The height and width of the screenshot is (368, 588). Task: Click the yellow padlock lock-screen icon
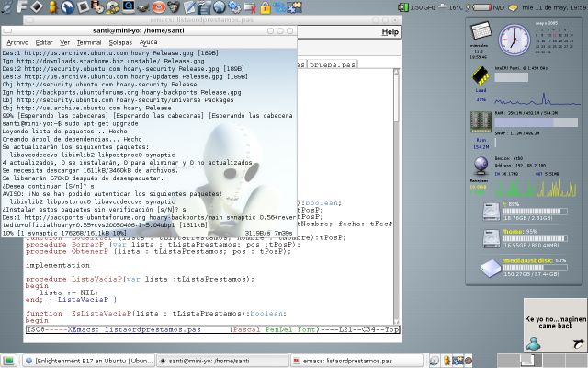click(266, 7)
